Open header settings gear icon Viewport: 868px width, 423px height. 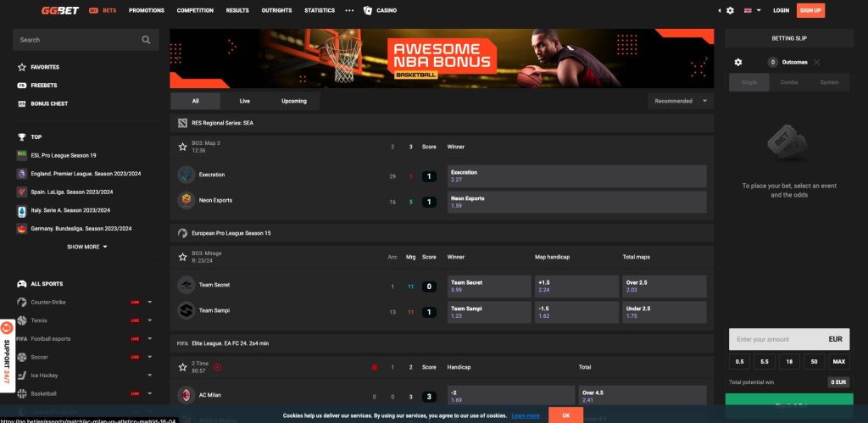point(729,10)
